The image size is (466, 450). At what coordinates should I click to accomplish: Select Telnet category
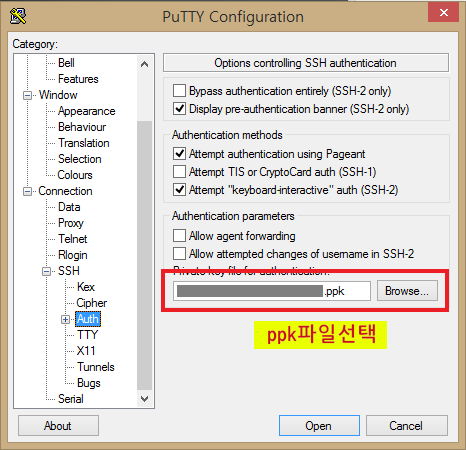tap(72, 239)
